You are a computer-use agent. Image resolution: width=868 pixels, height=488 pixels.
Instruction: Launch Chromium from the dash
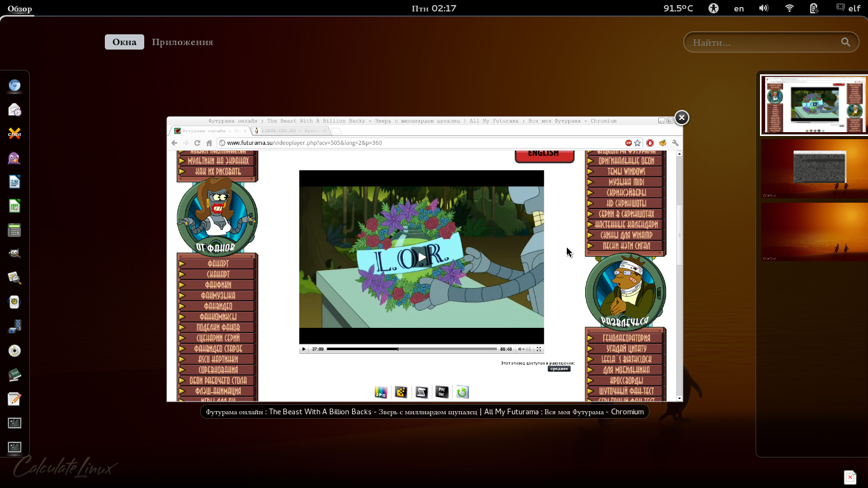(14, 86)
